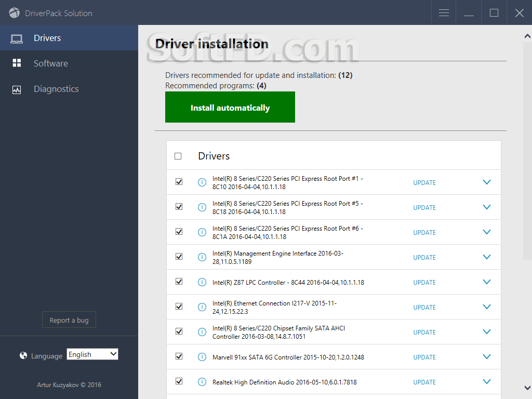This screenshot has width=532, height=399.
Task: Show info for SATA AHCI Controller driver
Action: point(202,332)
